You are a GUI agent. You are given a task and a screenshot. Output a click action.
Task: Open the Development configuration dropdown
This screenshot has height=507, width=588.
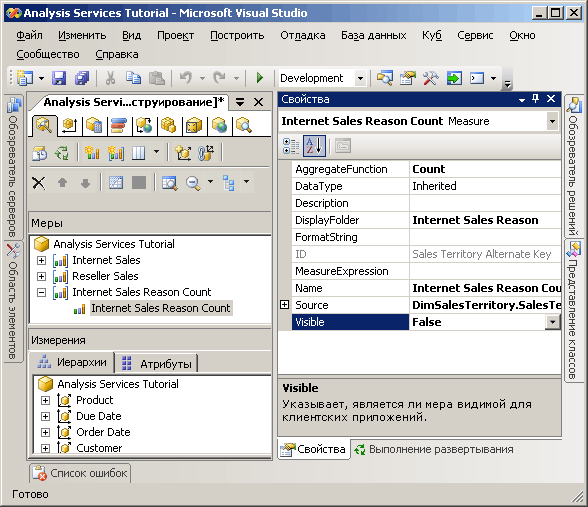[360, 78]
